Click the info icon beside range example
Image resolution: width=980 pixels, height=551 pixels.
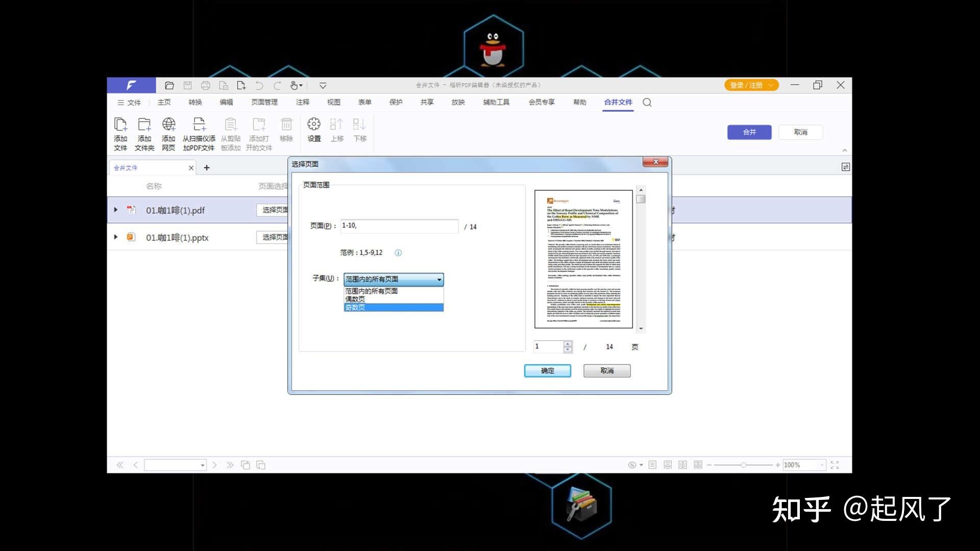point(398,253)
